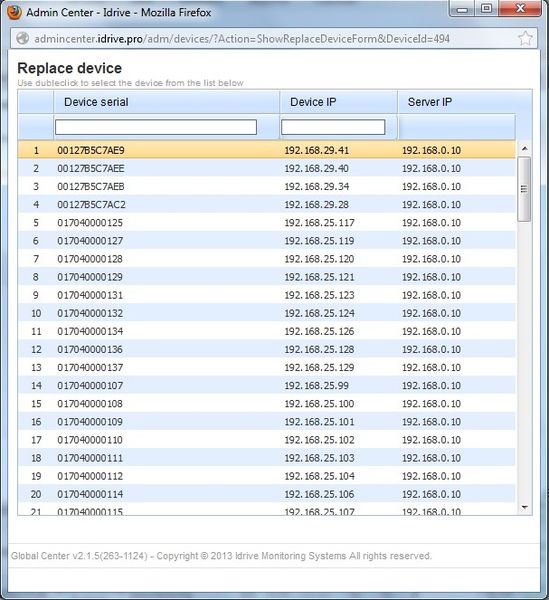Click the bookmark star icon in address bar

(x=525, y=38)
